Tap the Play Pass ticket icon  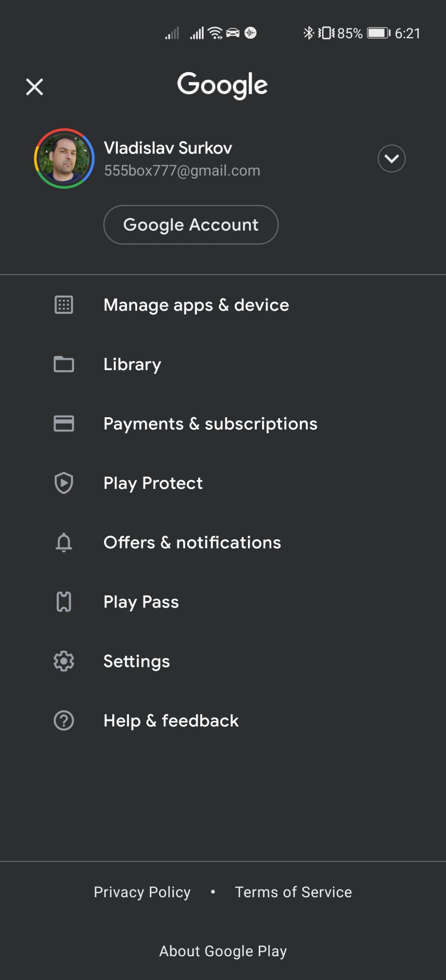pos(64,602)
